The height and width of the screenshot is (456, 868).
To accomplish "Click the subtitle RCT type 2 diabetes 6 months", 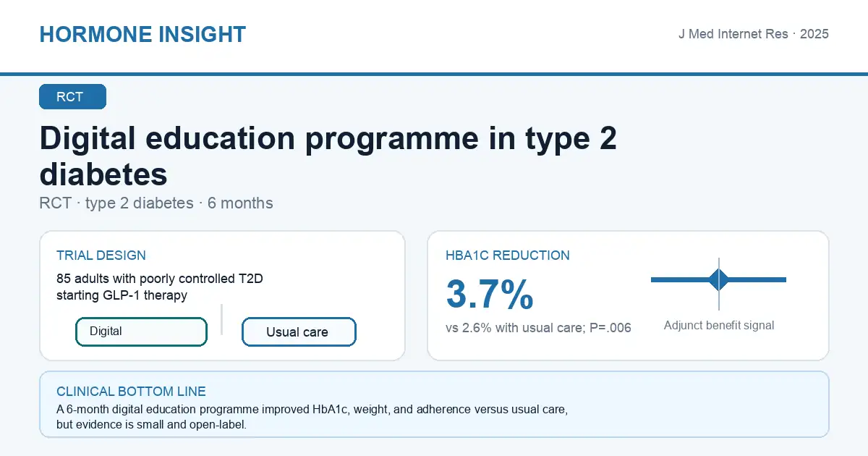I will point(156,203).
